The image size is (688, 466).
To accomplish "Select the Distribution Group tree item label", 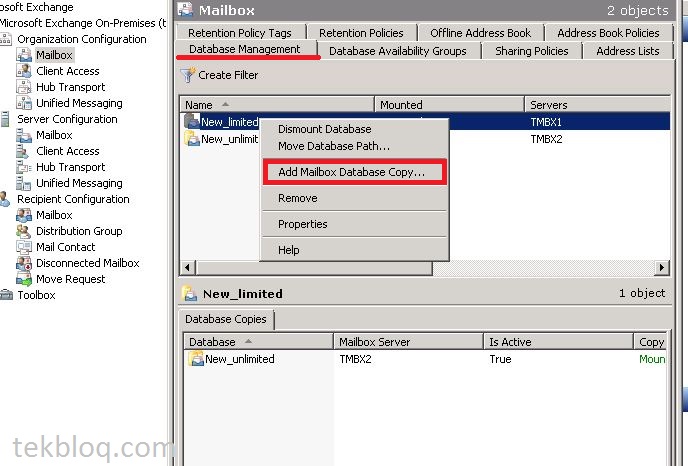I will point(79,231).
